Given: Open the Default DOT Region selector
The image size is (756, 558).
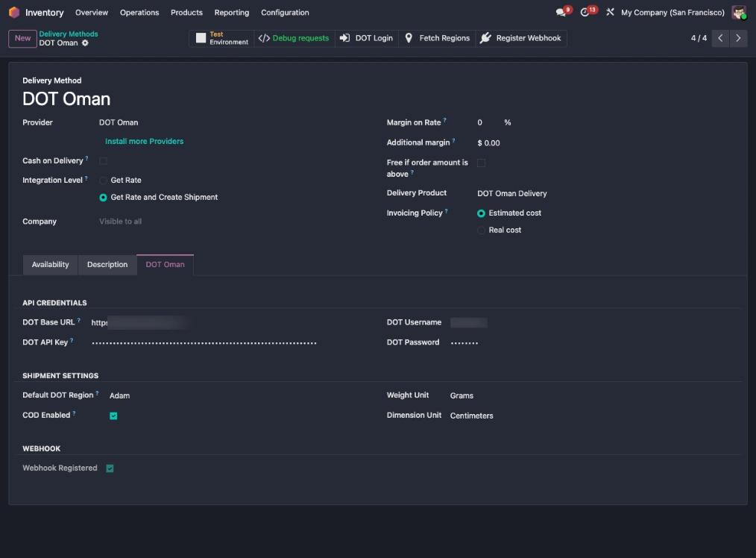Looking at the screenshot, I should [119, 395].
